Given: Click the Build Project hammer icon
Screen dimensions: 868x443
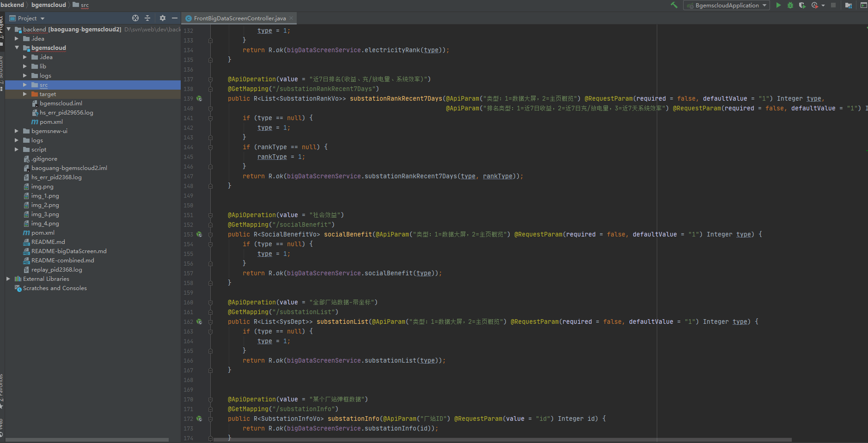Looking at the screenshot, I should click(x=674, y=5).
